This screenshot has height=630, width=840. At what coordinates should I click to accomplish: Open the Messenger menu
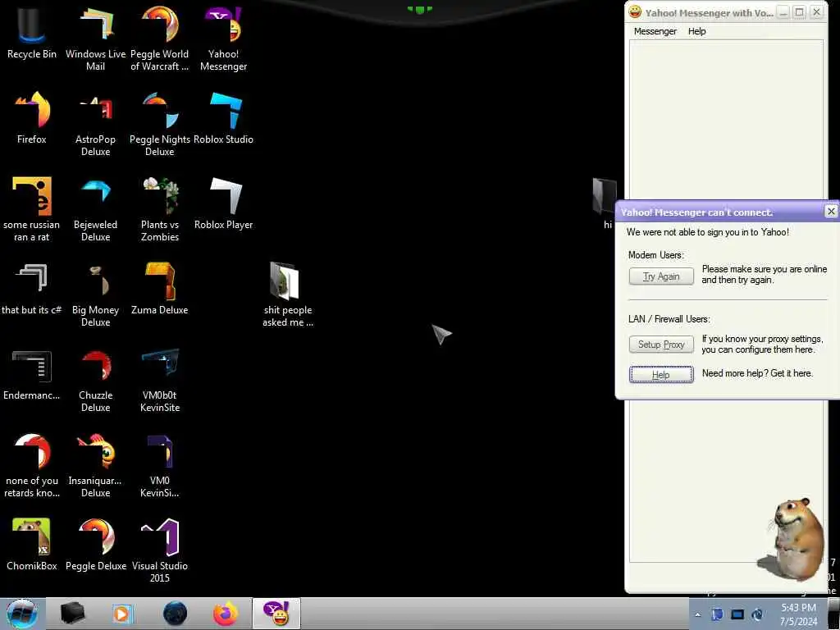tap(655, 31)
